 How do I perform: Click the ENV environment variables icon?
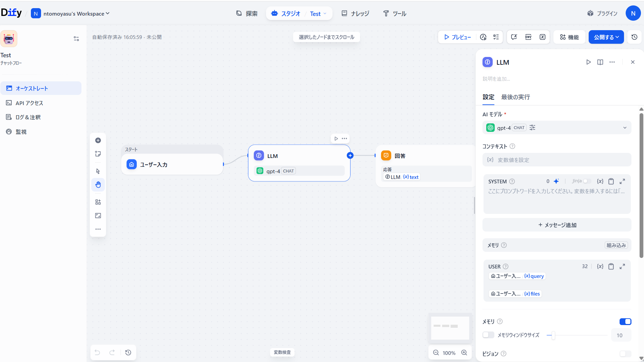(x=528, y=37)
